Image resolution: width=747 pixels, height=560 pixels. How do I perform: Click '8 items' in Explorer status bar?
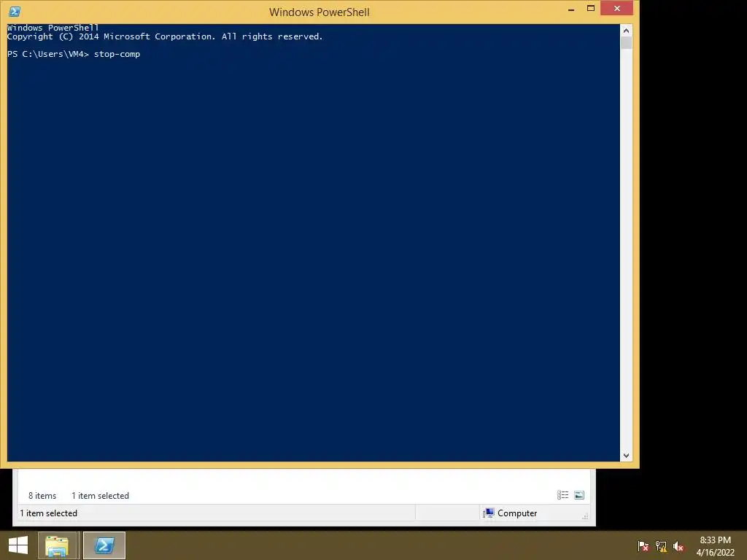[x=42, y=496]
